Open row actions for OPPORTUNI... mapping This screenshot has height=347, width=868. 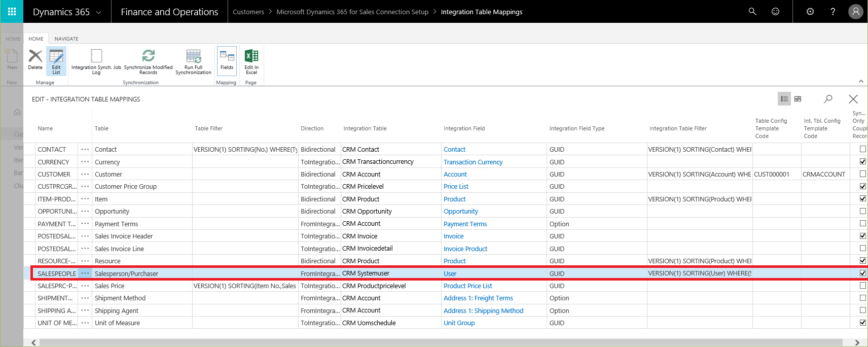(85, 211)
